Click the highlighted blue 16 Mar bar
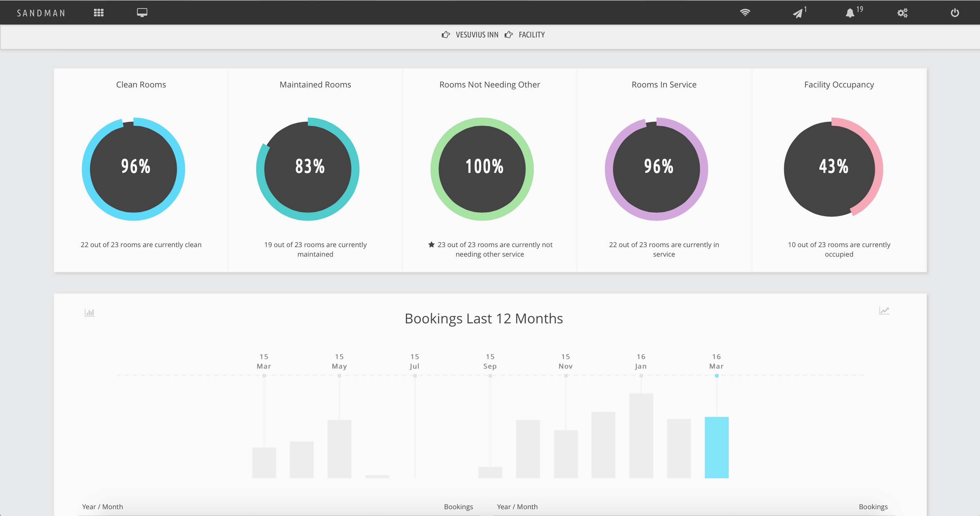The width and height of the screenshot is (980, 516). 717,448
